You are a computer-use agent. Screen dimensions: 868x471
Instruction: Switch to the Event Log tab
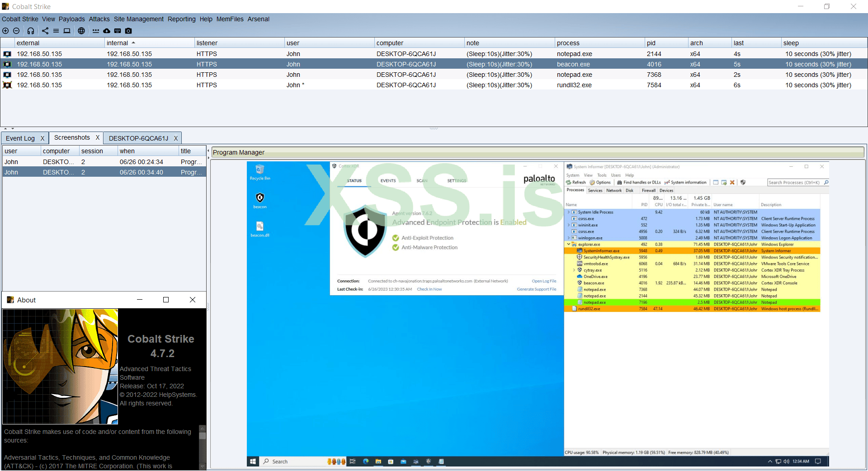pyautogui.click(x=20, y=138)
